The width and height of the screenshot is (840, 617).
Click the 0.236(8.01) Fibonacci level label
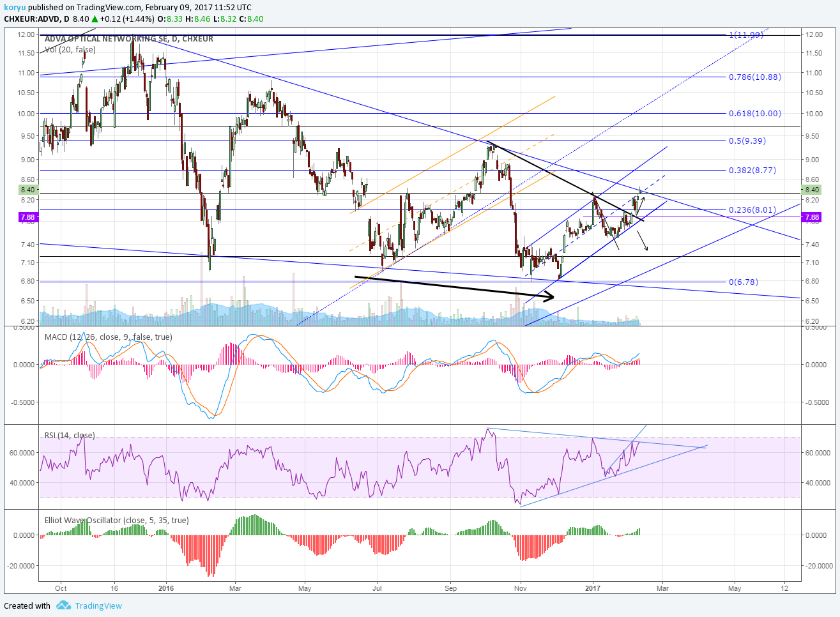click(752, 209)
